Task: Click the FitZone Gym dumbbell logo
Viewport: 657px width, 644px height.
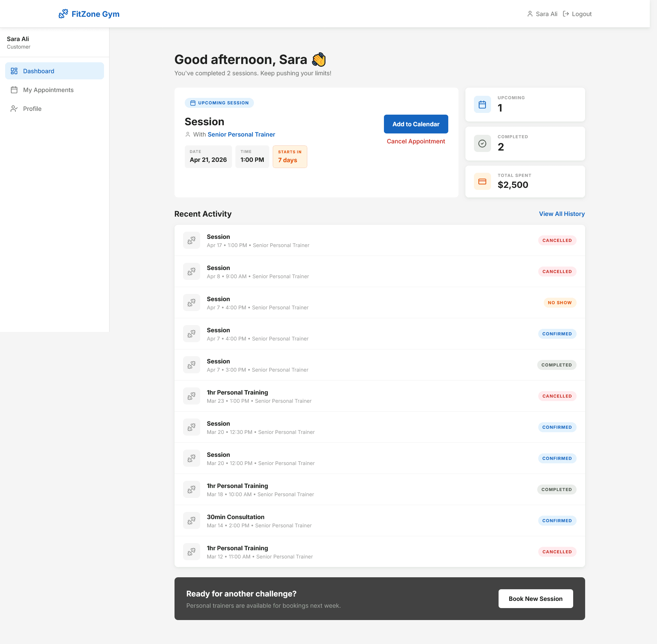Action: click(64, 14)
